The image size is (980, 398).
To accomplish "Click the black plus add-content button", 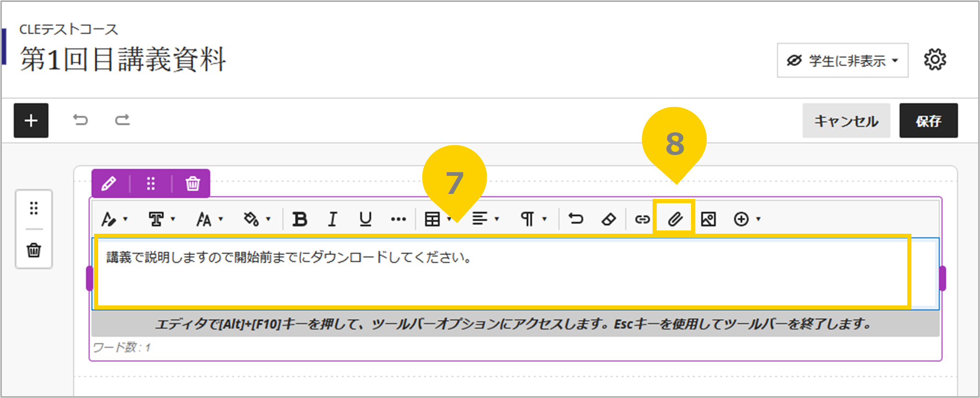I will (31, 121).
